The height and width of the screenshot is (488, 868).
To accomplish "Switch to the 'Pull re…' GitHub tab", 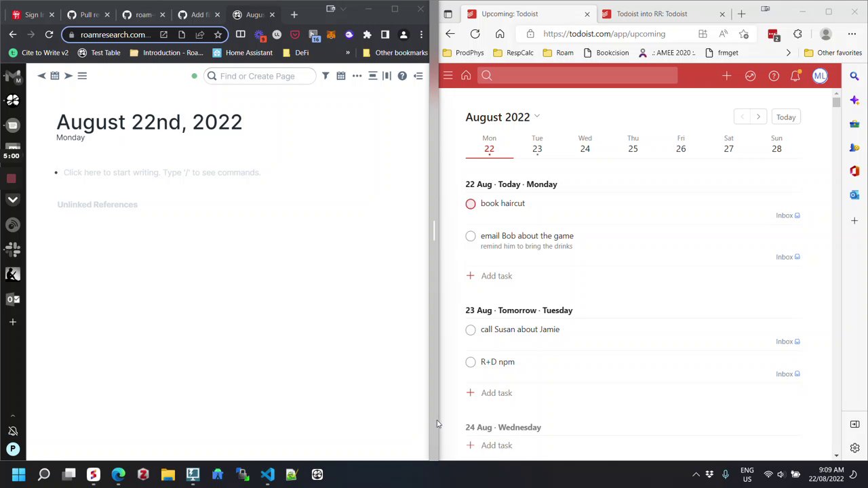I will click(88, 14).
